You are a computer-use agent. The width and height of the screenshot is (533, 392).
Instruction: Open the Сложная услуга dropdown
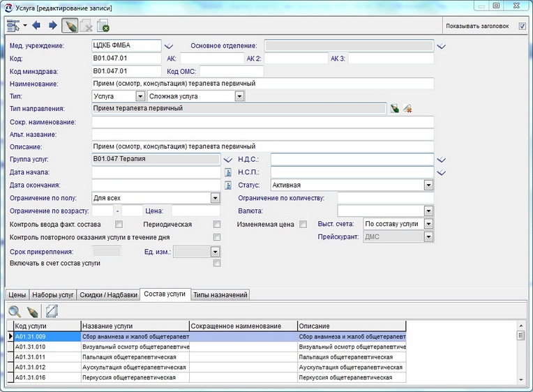pyautogui.click(x=240, y=96)
